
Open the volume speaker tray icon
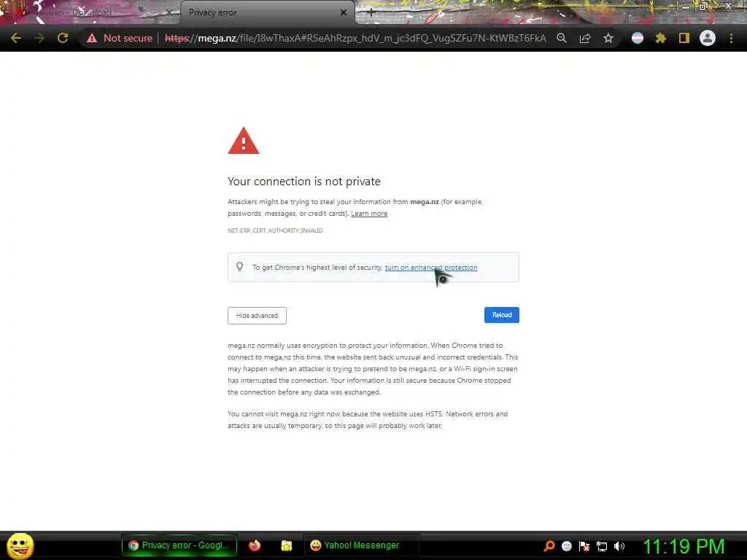(x=619, y=546)
